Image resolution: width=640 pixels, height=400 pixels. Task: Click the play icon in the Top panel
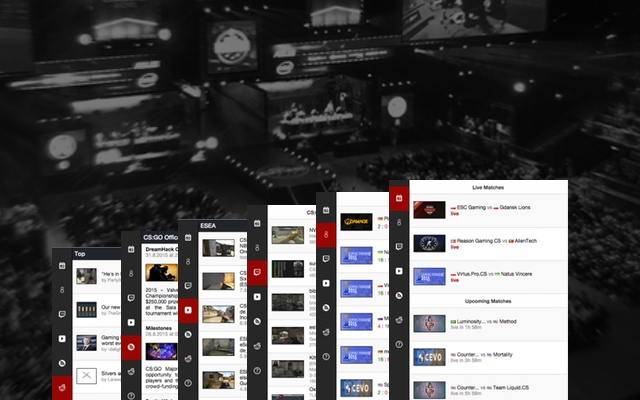pos(62,339)
